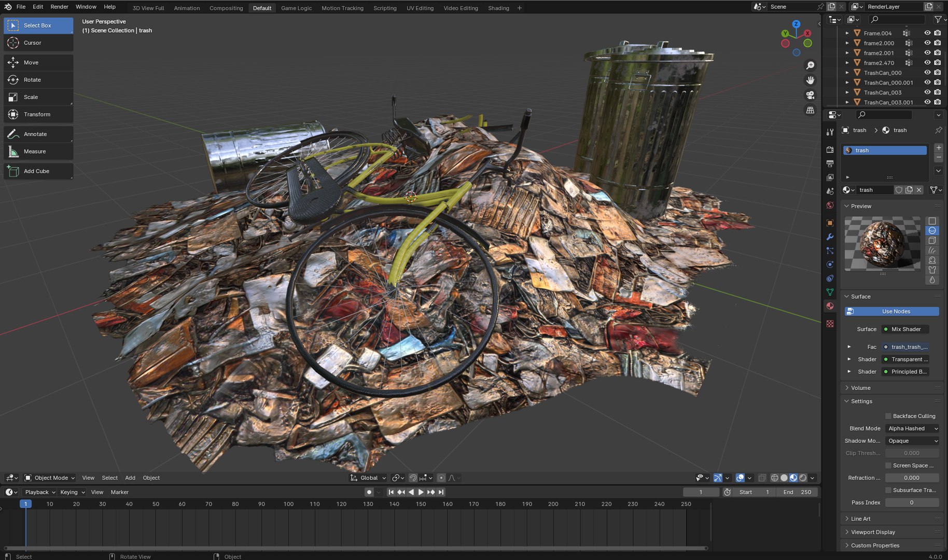Hide frame2.000 with eye icon

click(x=927, y=43)
